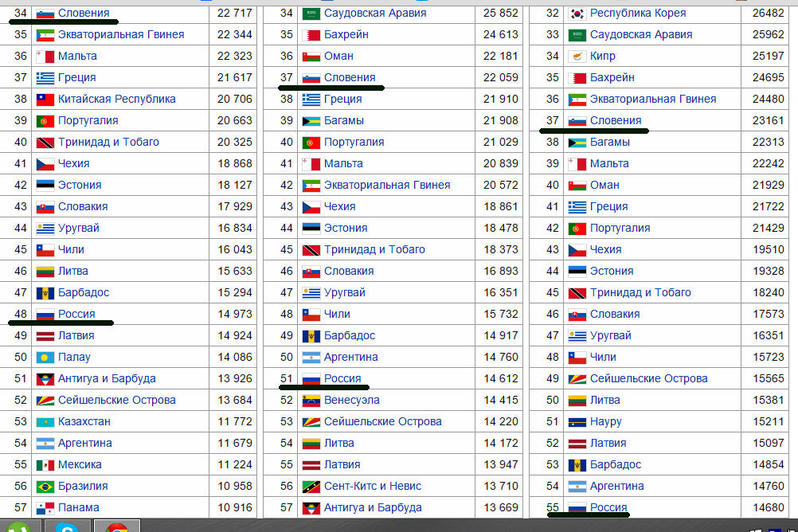The image size is (798, 532).
Task: Open Google Chrome from the taskbar
Action: coord(117,526)
